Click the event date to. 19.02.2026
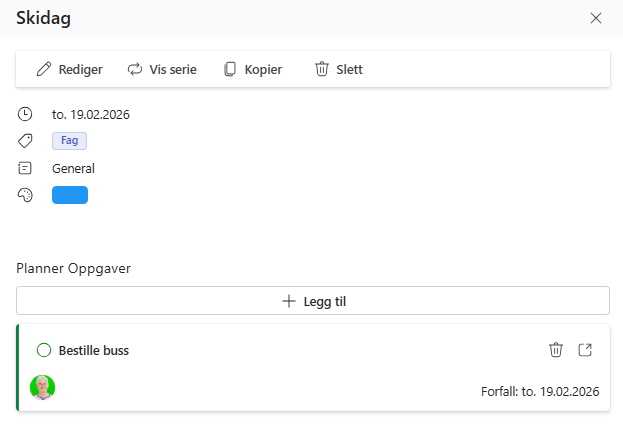The width and height of the screenshot is (623, 425). [x=91, y=114]
